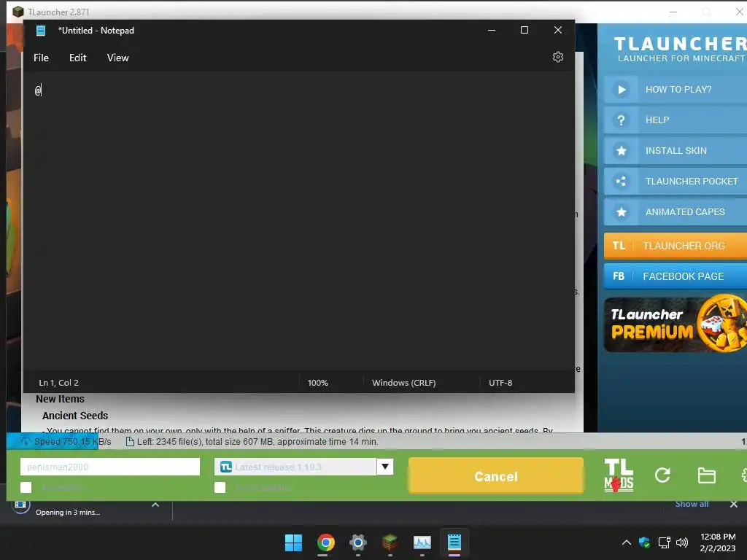Open the Edit menu in Notepad
The image size is (747, 560).
(x=77, y=58)
